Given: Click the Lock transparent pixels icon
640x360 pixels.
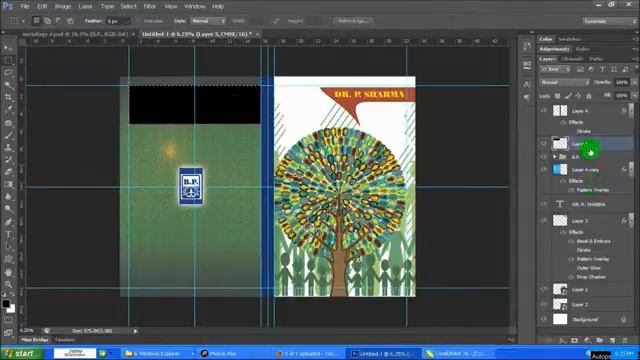Looking at the screenshot, I should tap(558, 96).
